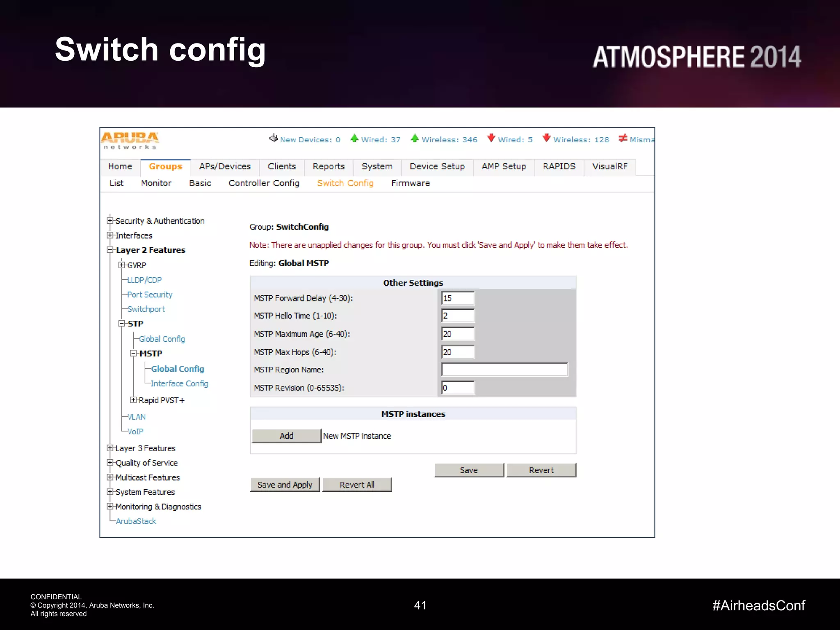This screenshot has height=630, width=840.
Task: Open VoIP in the tree
Action: click(x=135, y=431)
